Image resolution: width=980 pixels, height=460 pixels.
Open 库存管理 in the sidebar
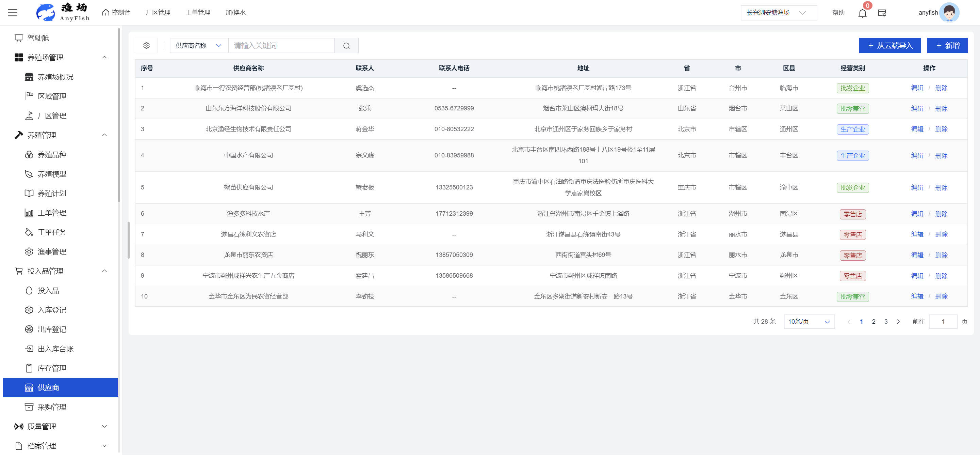(52, 368)
